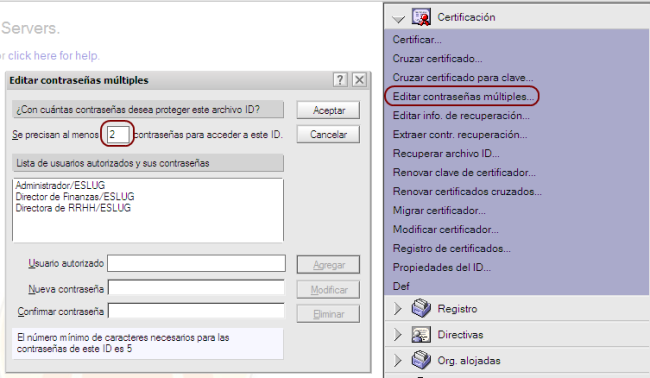Click the Modificar button
This screenshot has height=378, width=650.
pos(328,290)
